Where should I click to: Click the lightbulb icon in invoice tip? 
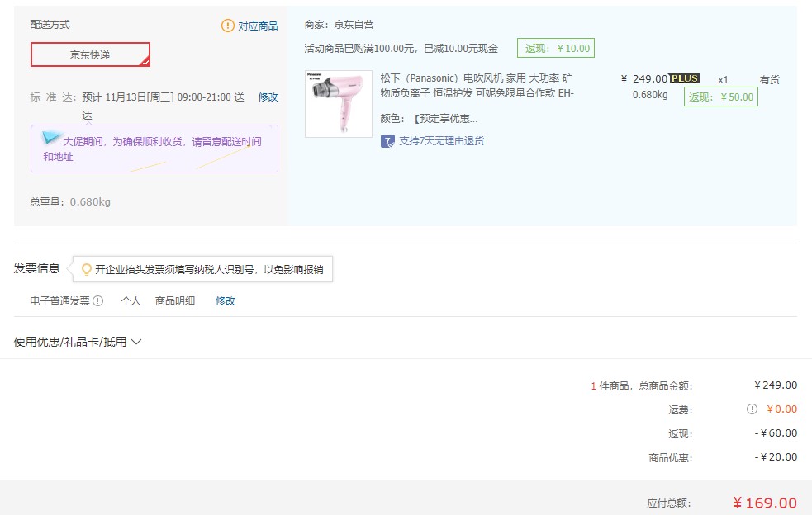(87, 269)
